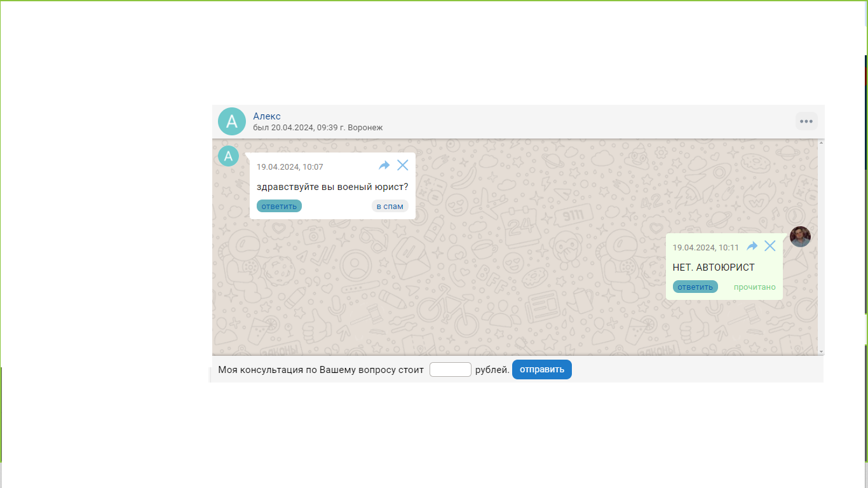Screen dimensions: 868x488
Task: Click the sender photo avatar on the right
Action: point(800,236)
